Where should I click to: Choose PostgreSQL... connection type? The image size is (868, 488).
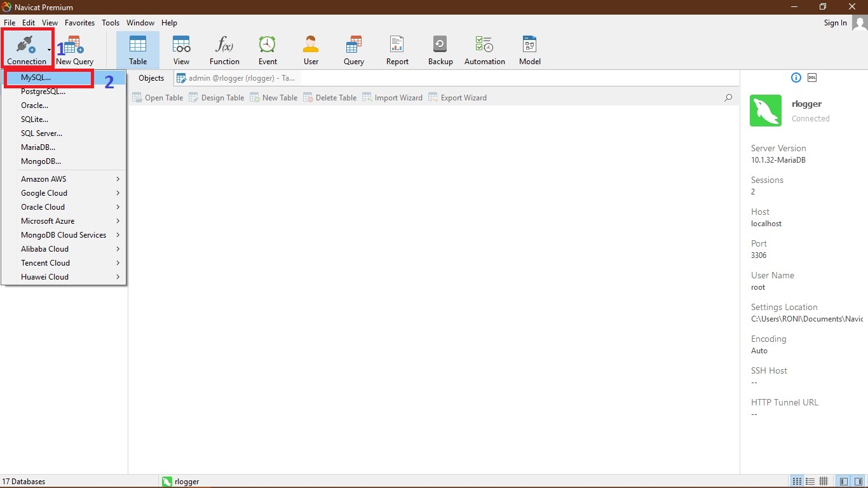click(64, 91)
